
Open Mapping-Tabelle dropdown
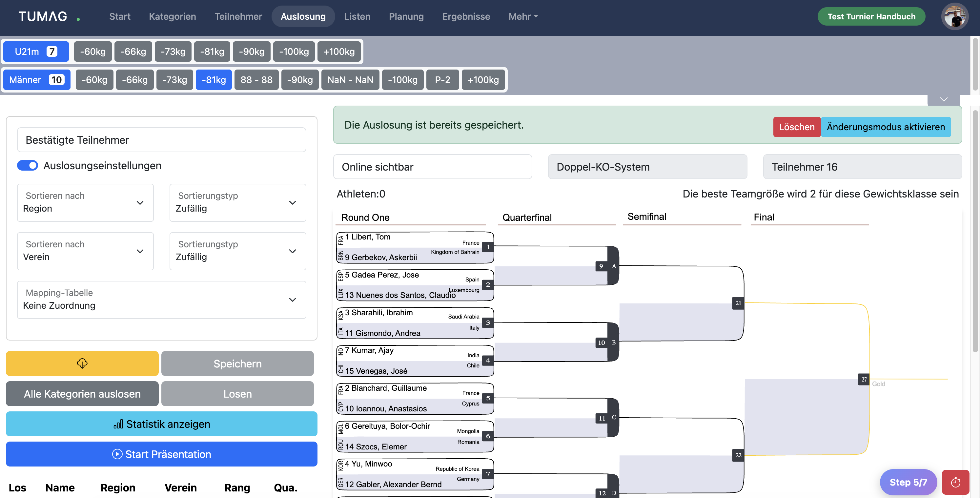pos(162,300)
